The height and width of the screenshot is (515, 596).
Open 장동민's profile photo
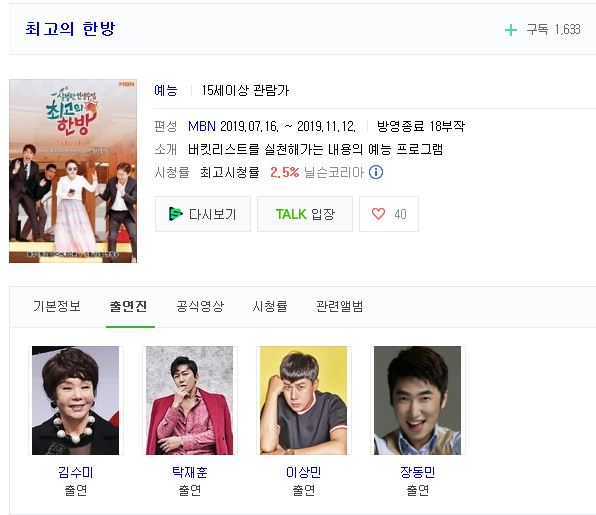tap(417, 400)
